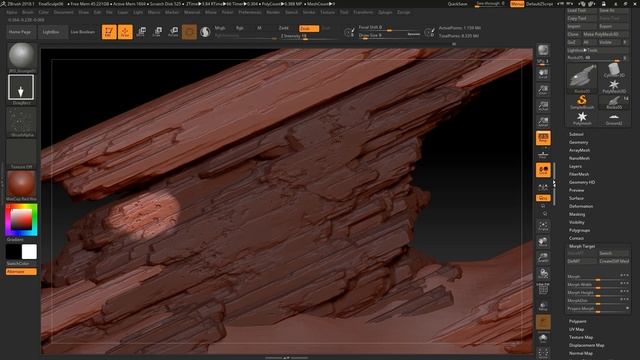
Task: Open the Preferences menu
Action: pos(249,12)
